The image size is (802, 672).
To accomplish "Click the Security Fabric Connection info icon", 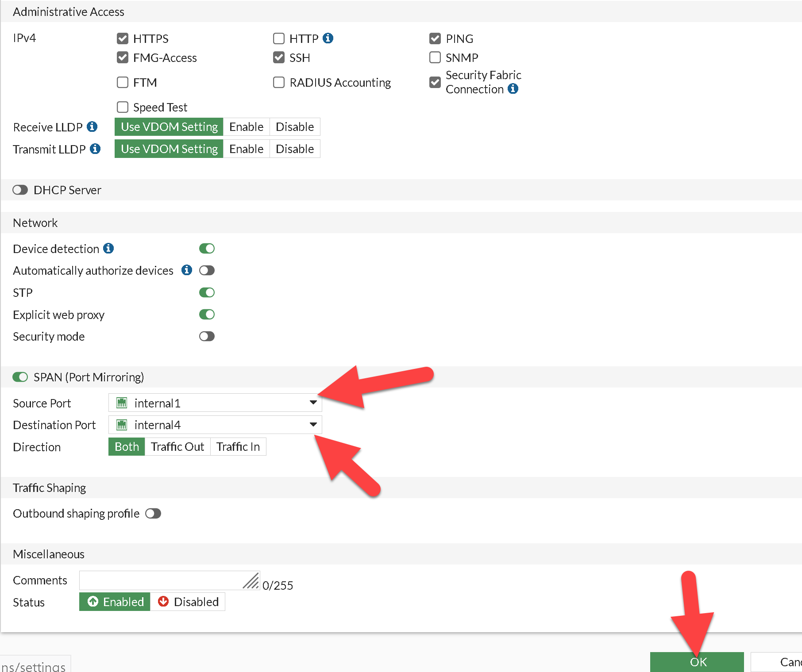I will 513,89.
